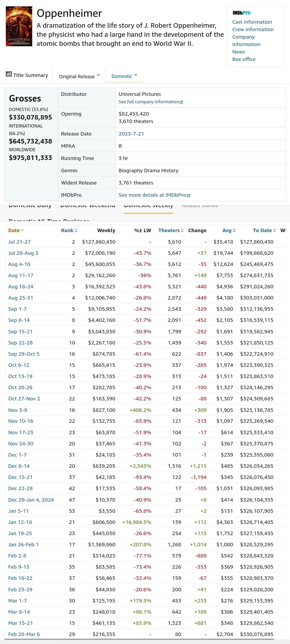Viewport: 290px width, 644px height.
Task: Open the News link in IMDbPro box
Action: pos(239,52)
